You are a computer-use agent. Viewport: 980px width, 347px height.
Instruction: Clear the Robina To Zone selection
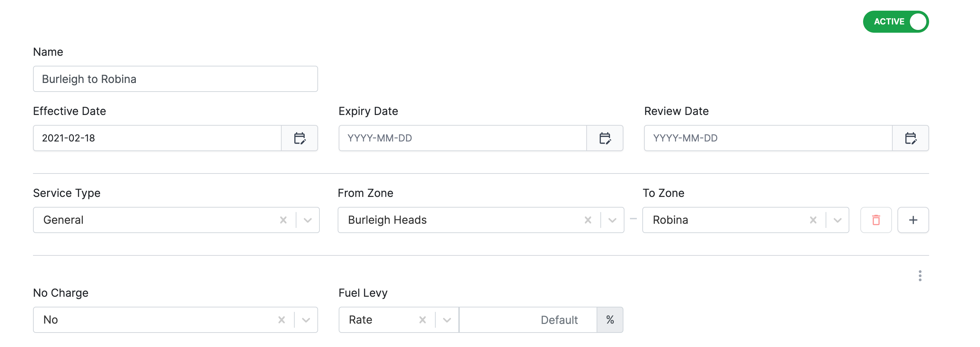click(813, 220)
